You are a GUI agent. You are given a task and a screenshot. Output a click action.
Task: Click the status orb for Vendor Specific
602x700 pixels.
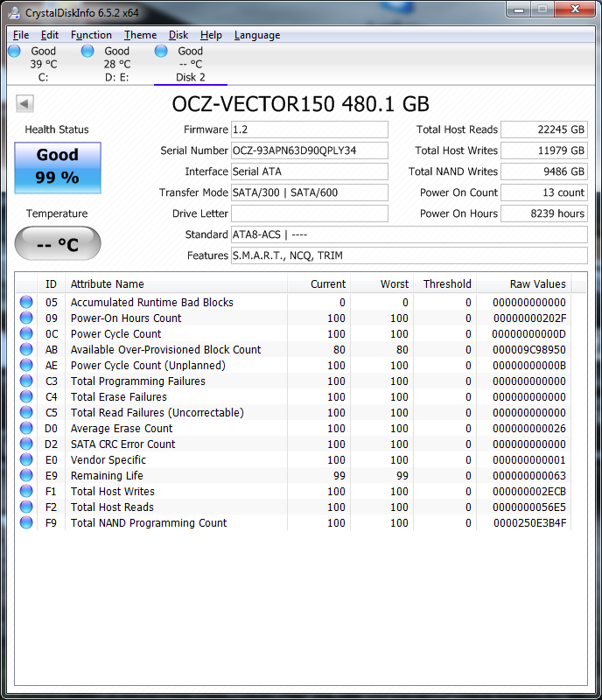[26, 459]
